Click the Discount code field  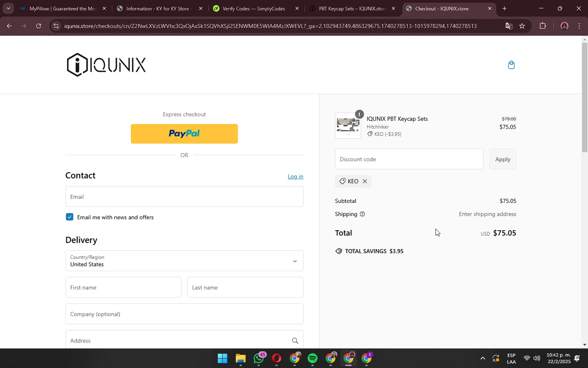pos(409,159)
